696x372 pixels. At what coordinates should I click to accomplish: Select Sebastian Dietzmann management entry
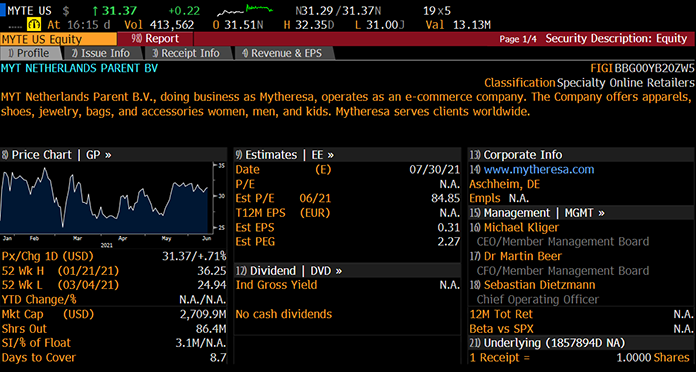tap(539, 285)
